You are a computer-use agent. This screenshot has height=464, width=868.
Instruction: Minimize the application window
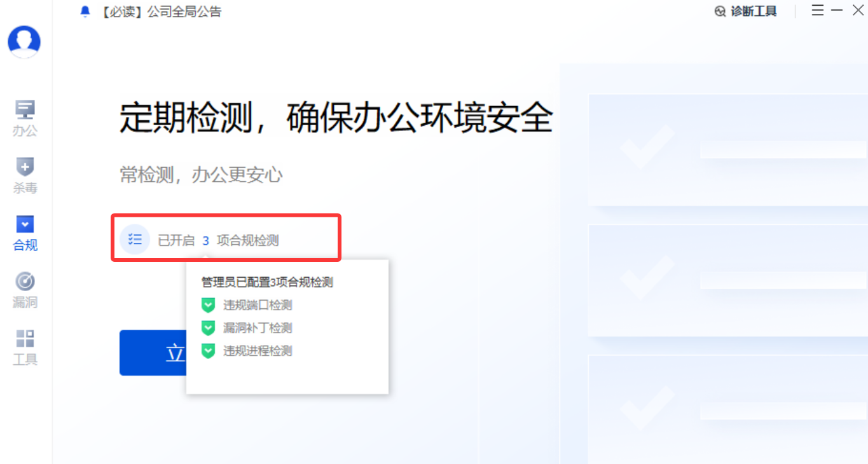pyautogui.click(x=837, y=10)
